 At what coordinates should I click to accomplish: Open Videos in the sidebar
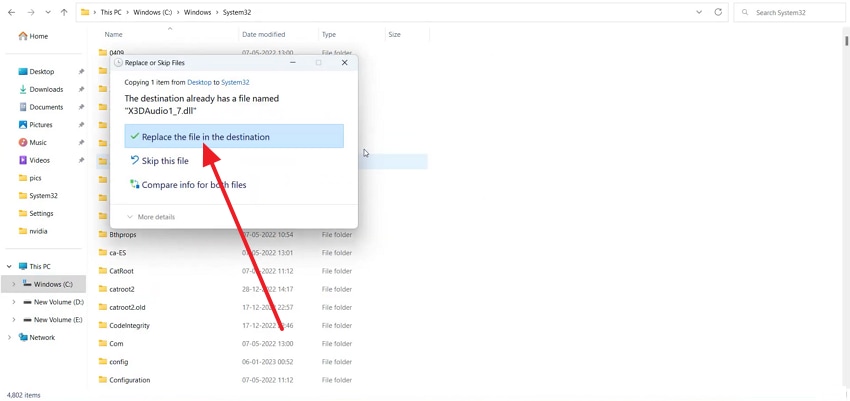40,160
